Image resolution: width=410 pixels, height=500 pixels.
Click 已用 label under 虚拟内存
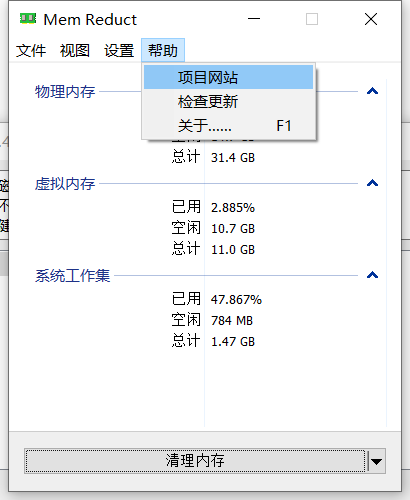tap(186, 207)
